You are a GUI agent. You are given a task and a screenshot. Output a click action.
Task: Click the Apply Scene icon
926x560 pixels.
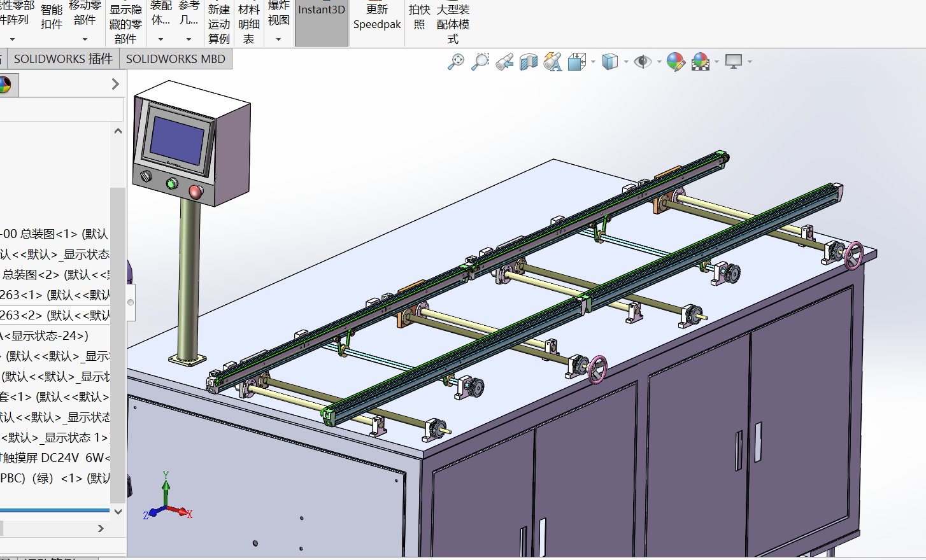pos(701,62)
